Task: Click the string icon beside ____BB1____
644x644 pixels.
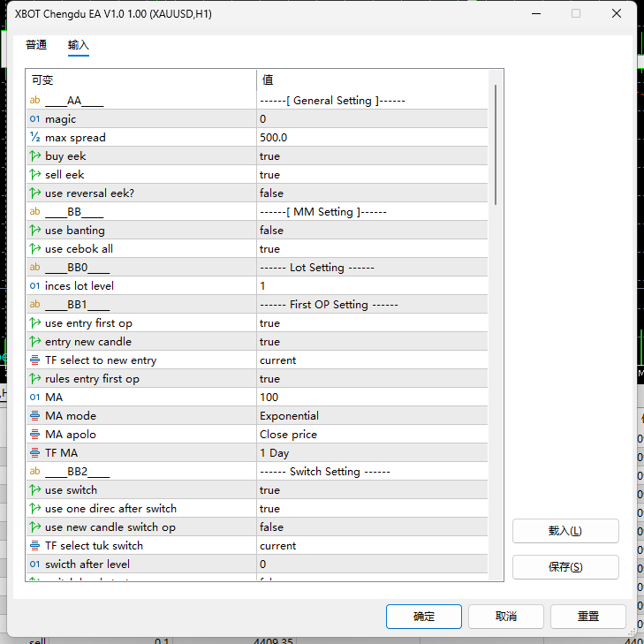Action: 35,305
